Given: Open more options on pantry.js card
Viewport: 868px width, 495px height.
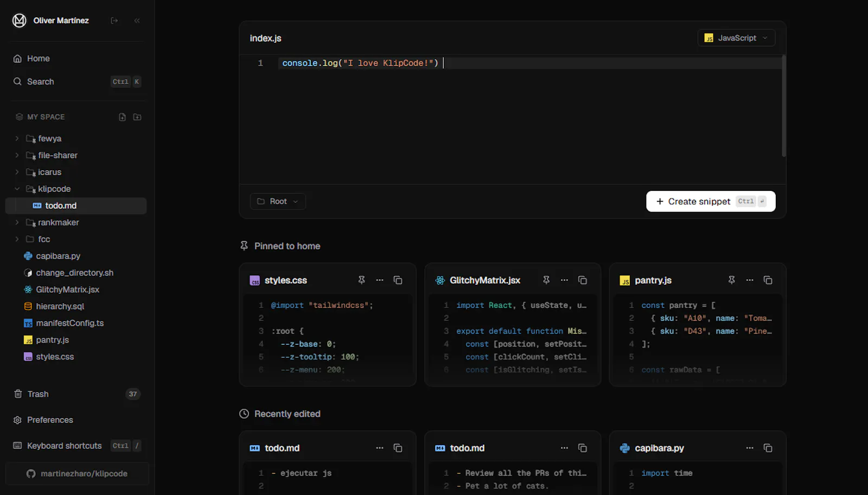Looking at the screenshot, I should tap(750, 280).
